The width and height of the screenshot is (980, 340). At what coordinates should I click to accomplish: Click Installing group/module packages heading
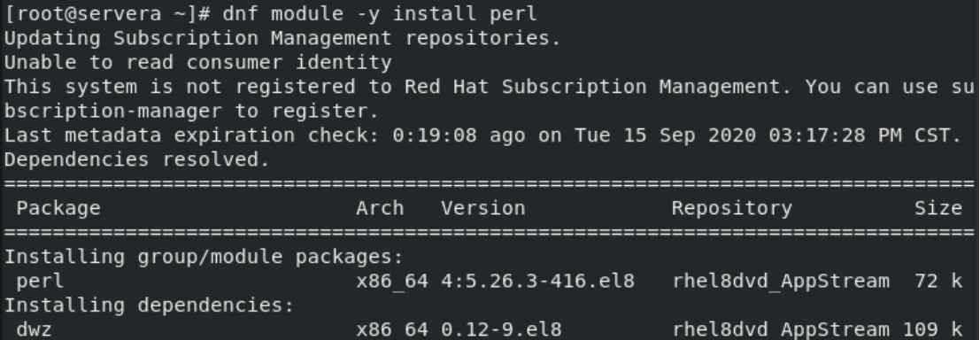(x=204, y=257)
